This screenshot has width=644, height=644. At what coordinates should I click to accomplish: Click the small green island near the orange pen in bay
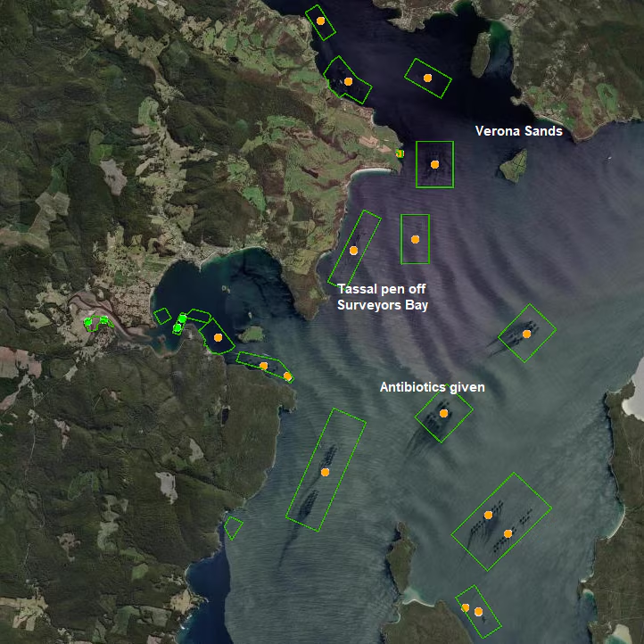[x=252, y=334]
